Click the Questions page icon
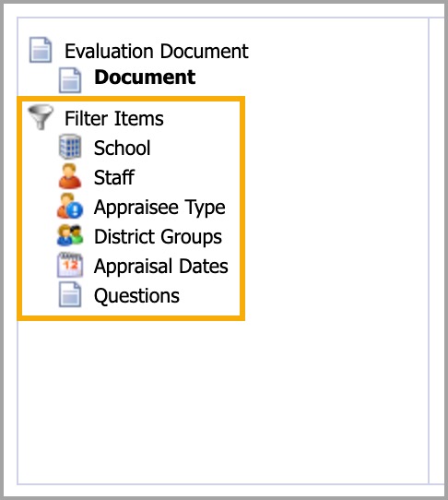 click(x=70, y=294)
